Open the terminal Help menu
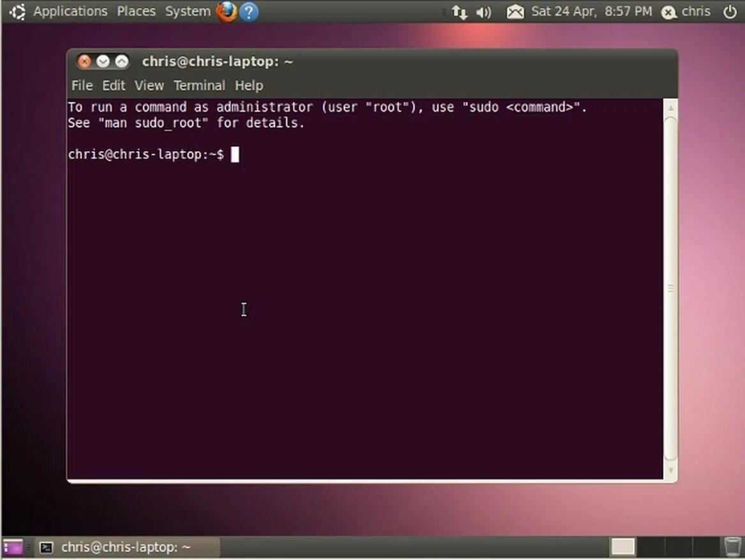The image size is (745, 560). (x=249, y=85)
